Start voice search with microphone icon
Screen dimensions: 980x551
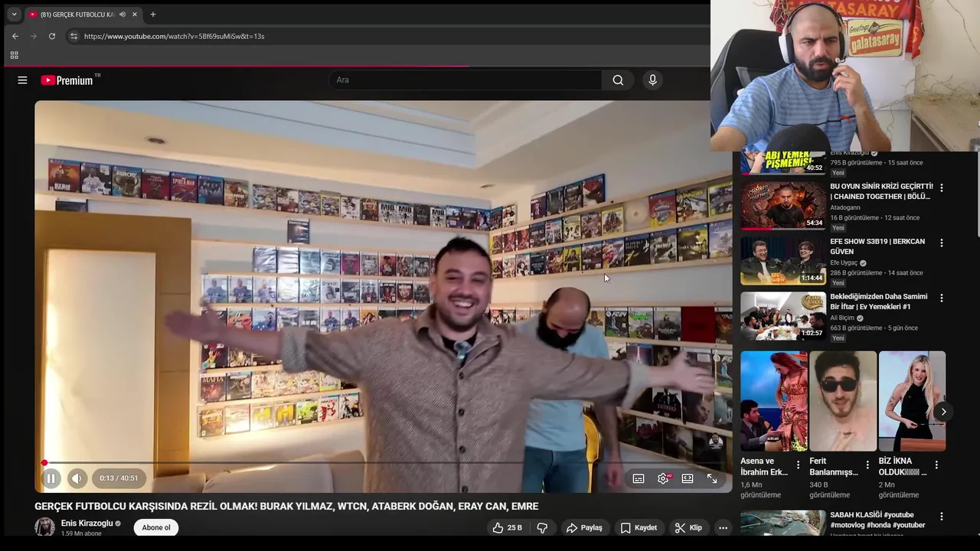pos(652,80)
